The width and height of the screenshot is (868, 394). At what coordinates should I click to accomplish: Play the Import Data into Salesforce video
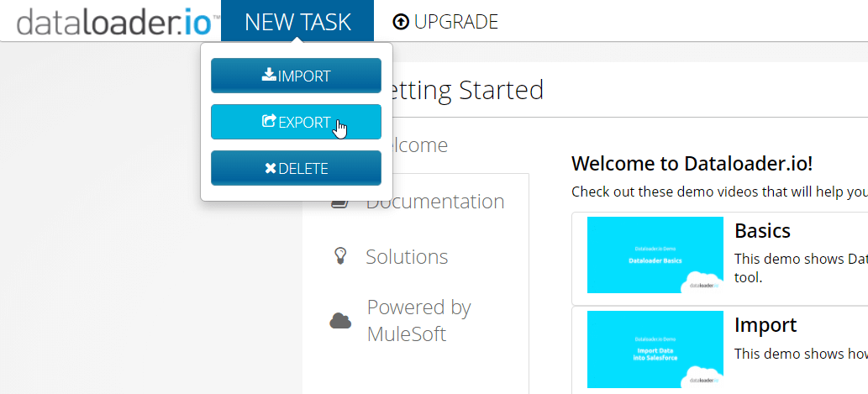click(655, 349)
